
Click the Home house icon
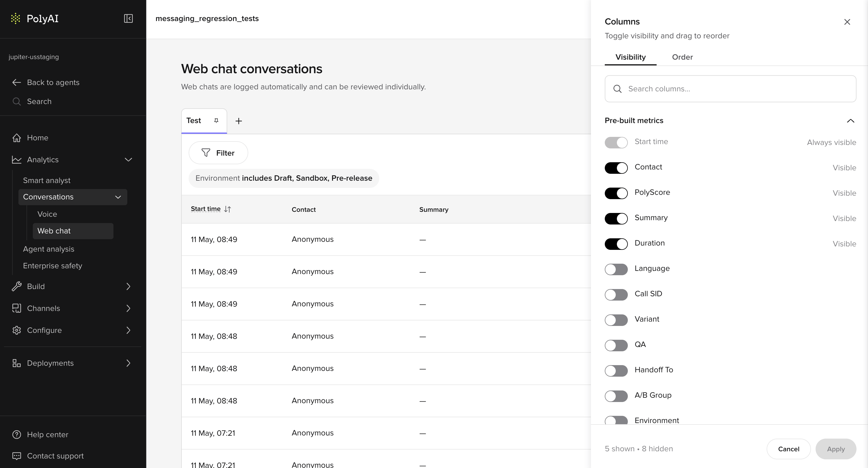16,138
